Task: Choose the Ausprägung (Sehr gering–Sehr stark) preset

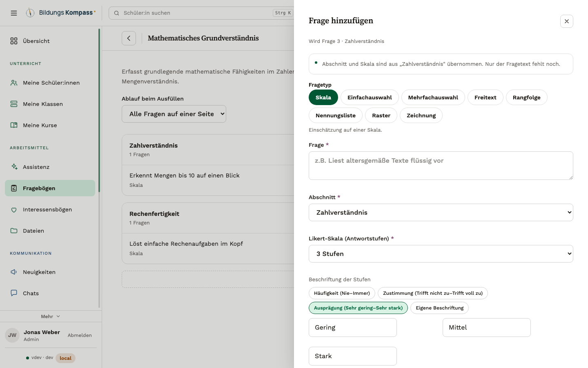Action: 358,308
